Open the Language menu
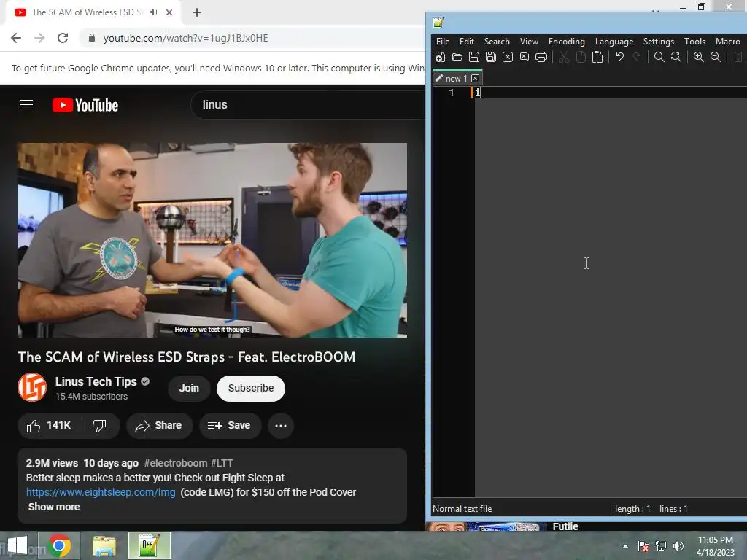Image resolution: width=747 pixels, height=560 pixels. [x=614, y=42]
